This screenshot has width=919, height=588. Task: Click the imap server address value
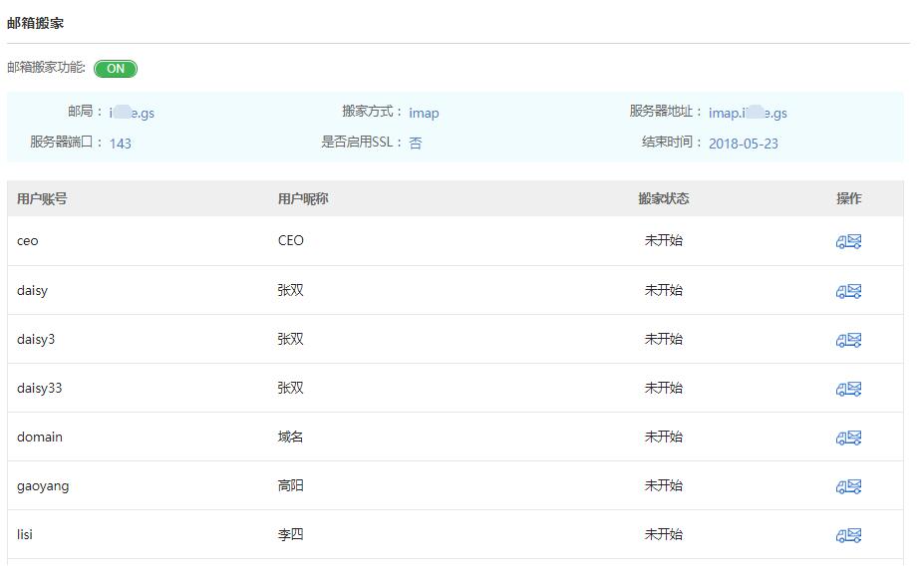click(748, 113)
